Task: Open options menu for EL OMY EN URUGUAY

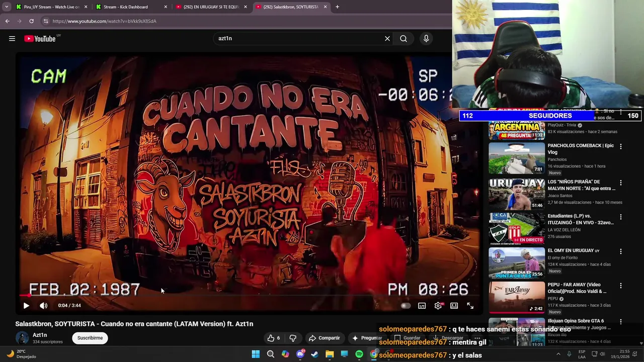Action: 620,251
